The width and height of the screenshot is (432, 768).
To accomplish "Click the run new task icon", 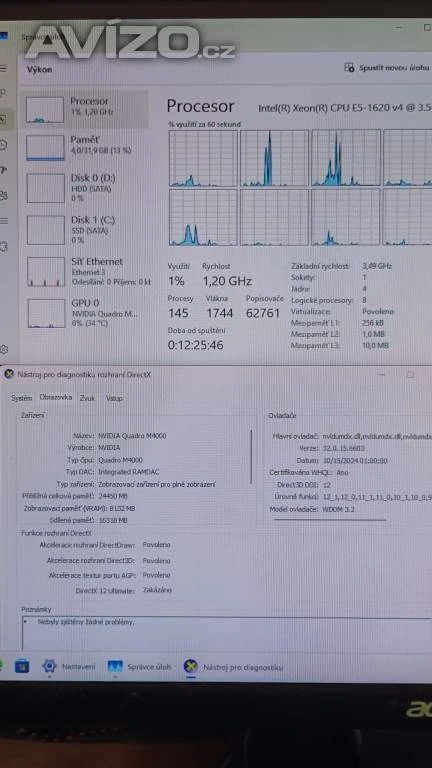I will (x=349, y=68).
